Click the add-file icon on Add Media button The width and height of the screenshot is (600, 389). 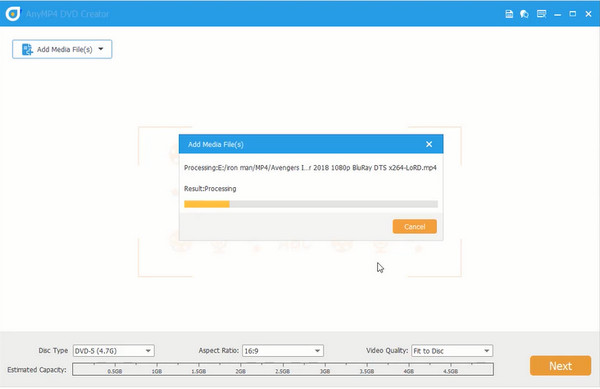[27, 49]
